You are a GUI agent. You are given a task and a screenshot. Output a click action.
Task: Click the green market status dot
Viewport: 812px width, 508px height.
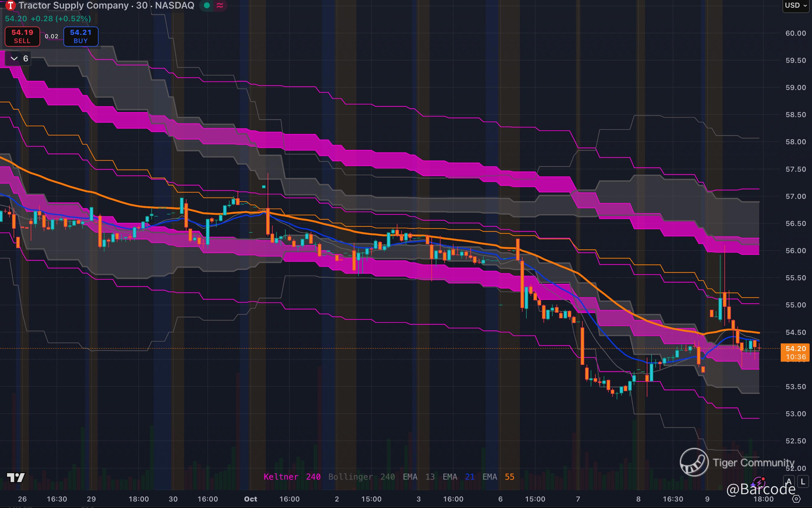coord(207,5)
